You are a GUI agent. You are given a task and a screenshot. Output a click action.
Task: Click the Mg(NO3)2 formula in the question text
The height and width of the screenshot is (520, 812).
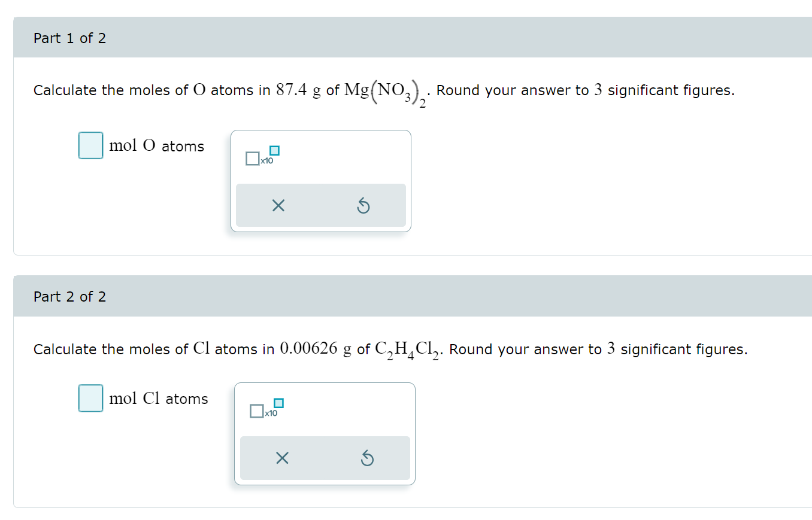[384, 91]
